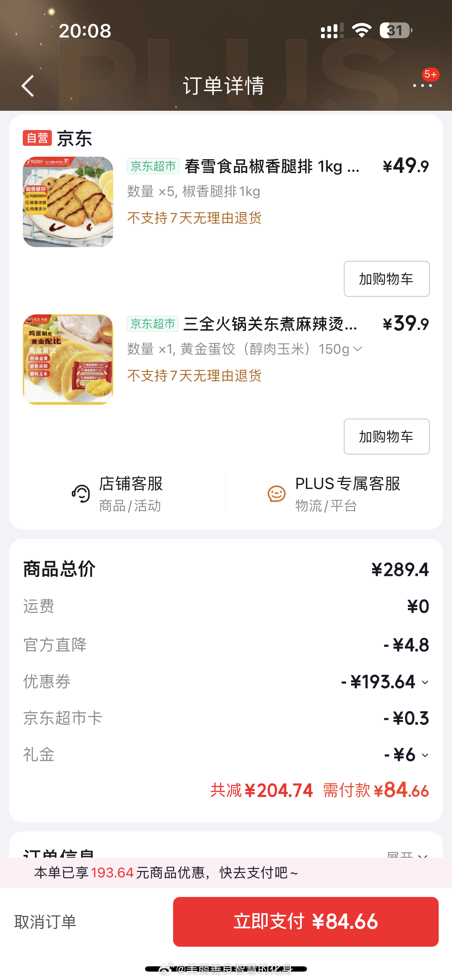Open the three-dot more menu
This screenshot has height=980, width=452.
tap(422, 85)
